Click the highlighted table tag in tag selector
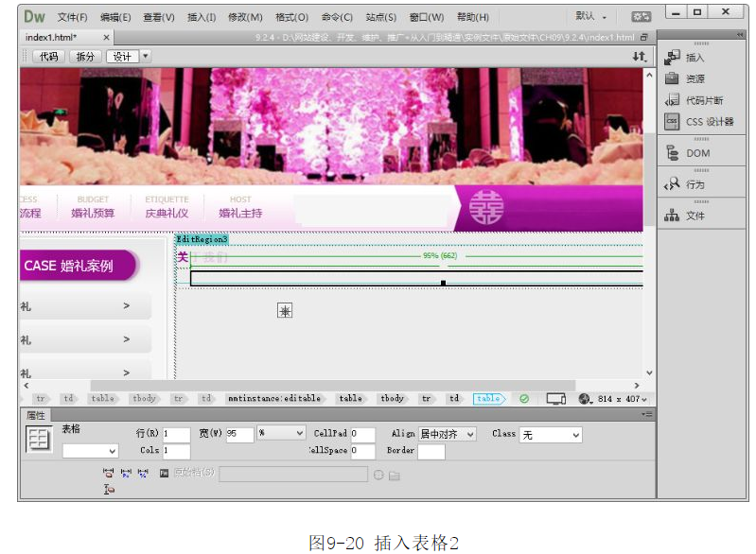The height and width of the screenshot is (554, 756). (x=488, y=399)
